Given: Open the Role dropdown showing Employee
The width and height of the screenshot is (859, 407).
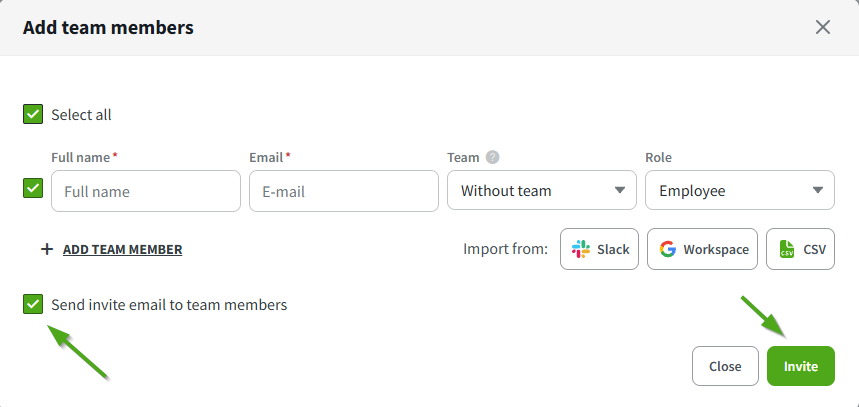Looking at the screenshot, I should pyautogui.click(x=739, y=190).
